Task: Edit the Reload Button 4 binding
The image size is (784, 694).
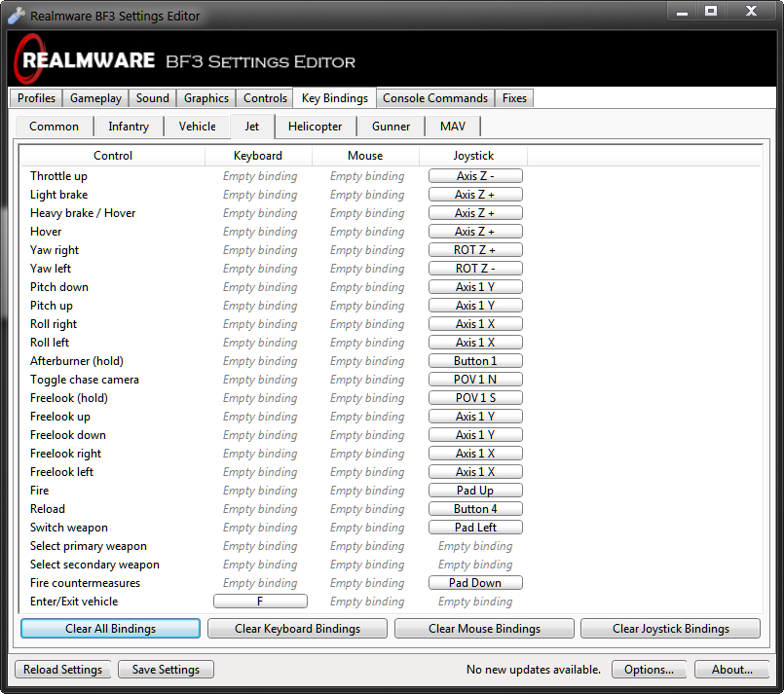Action: [475, 509]
